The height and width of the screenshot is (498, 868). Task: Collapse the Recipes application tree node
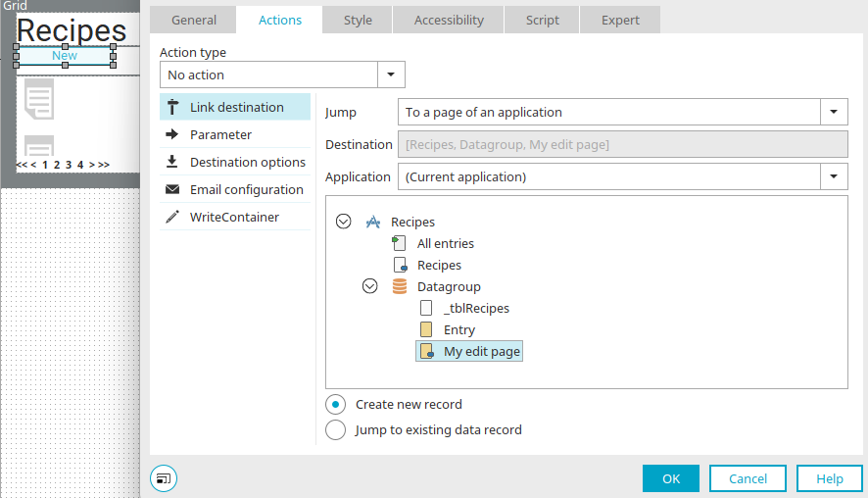coord(343,222)
